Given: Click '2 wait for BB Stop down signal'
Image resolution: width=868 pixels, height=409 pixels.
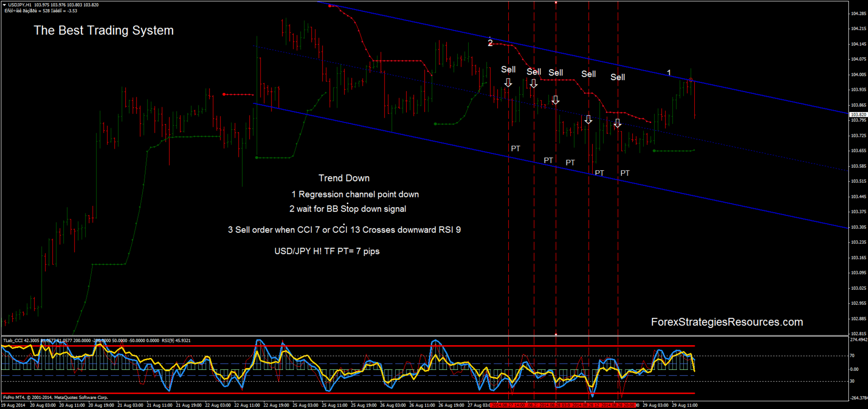Looking at the screenshot, I should (348, 209).
